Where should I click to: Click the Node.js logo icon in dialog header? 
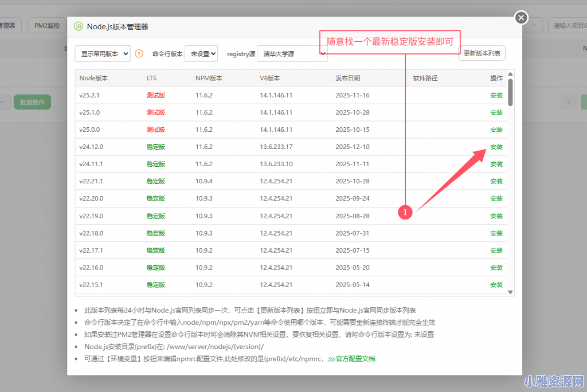click(78, 26)
